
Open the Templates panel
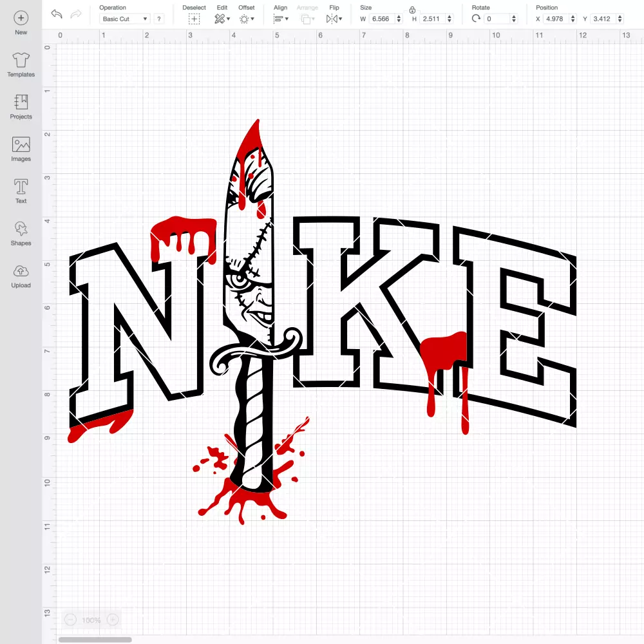21,65
